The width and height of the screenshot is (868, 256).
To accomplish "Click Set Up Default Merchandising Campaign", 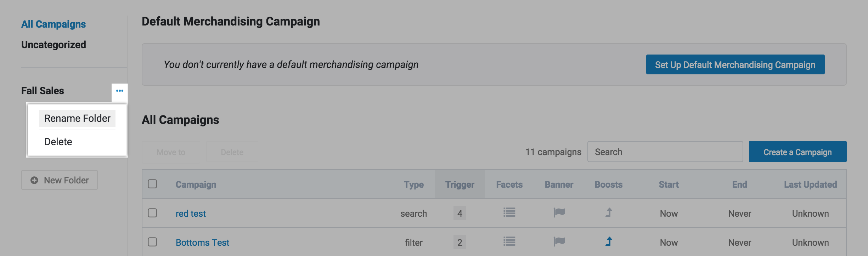I will pyautogui.click(x=735, y=65).
